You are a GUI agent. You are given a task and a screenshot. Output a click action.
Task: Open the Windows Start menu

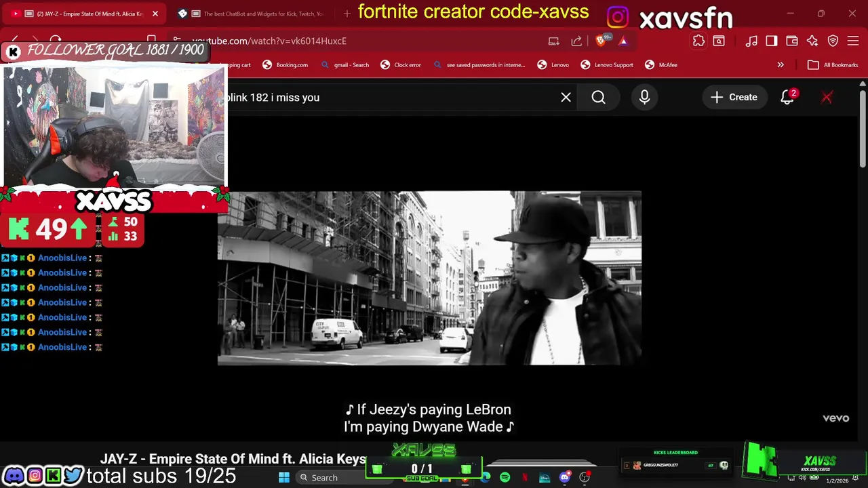284,478
